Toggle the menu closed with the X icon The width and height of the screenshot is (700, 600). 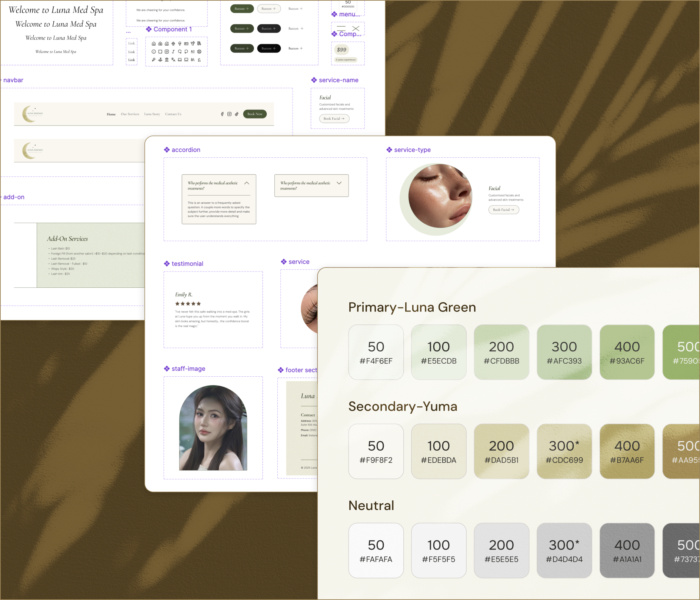click(356, 29)
